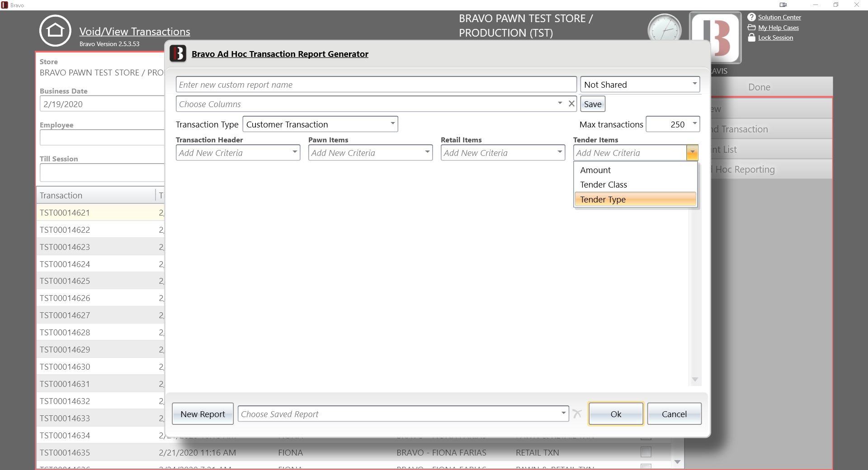Open the Transaction Type dropdown

[320, 124]
